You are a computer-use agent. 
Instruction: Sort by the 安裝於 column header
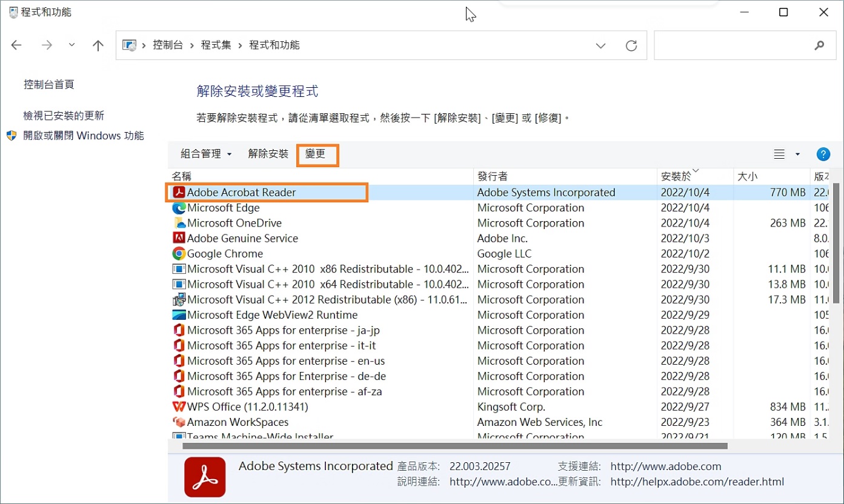[695, 176]
